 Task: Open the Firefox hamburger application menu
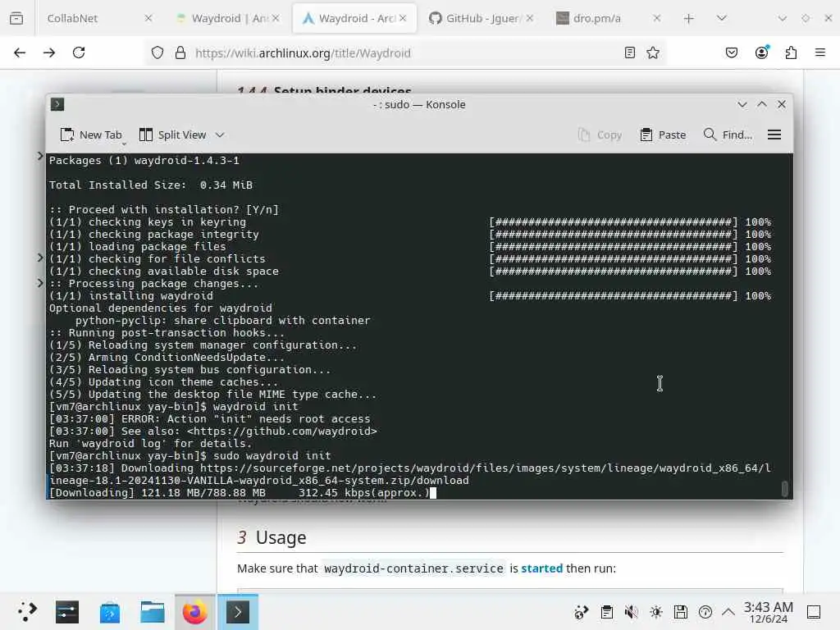820,52
